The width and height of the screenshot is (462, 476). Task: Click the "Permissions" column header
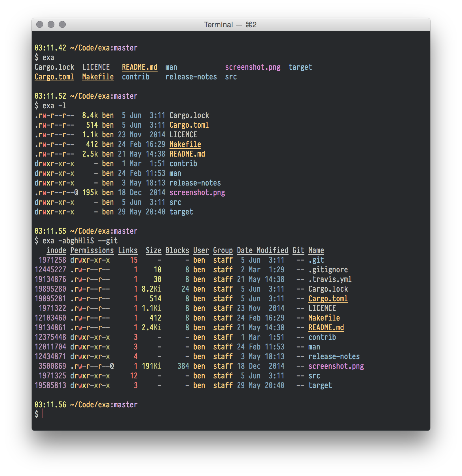coord(92,250)
